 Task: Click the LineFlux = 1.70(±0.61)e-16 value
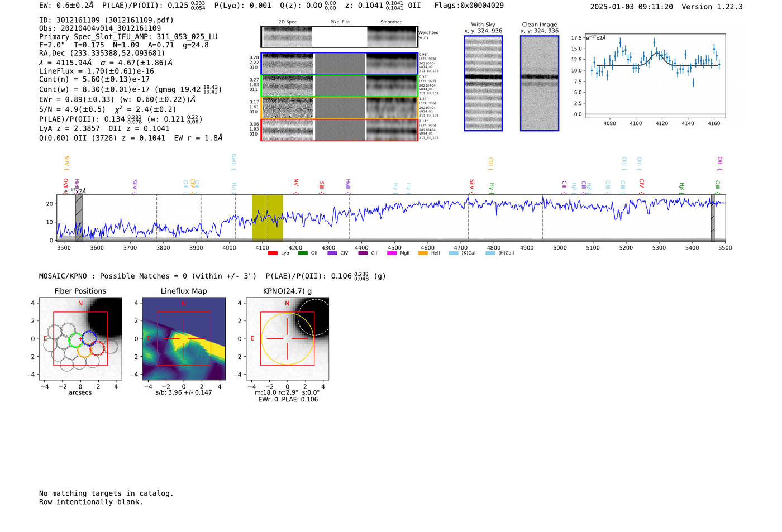click(x=97, y=71)
